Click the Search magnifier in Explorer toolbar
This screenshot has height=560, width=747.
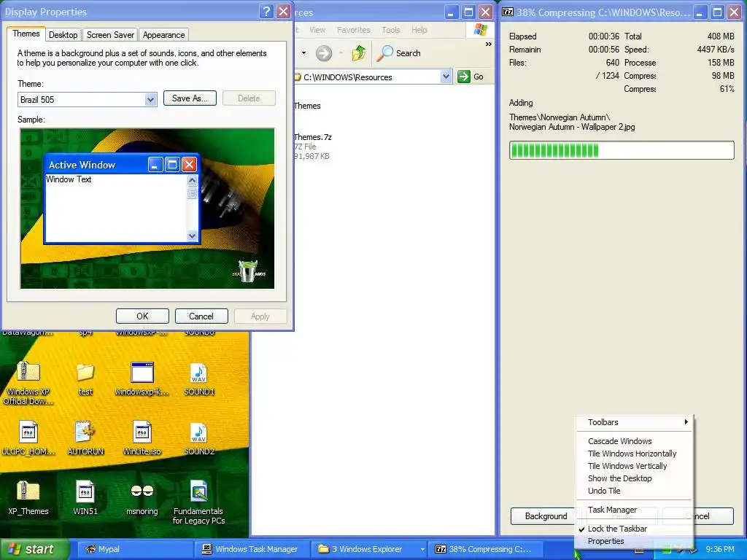click(x=399, y=53)
